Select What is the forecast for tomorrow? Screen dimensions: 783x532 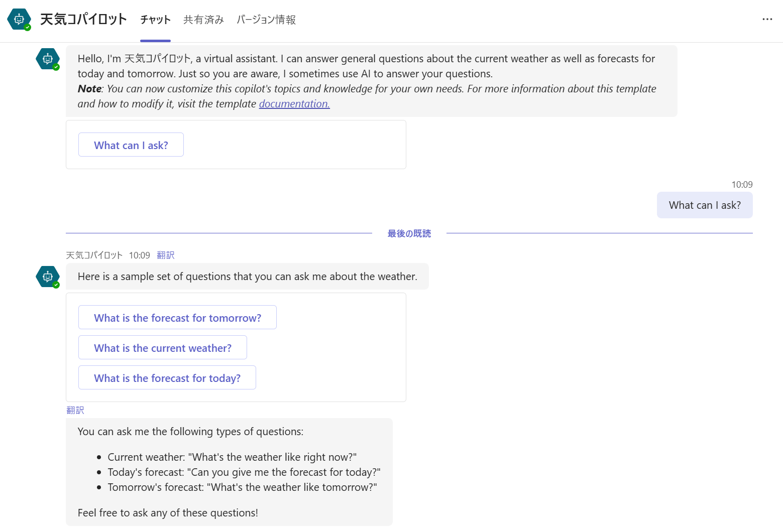[x=177, y=318]
